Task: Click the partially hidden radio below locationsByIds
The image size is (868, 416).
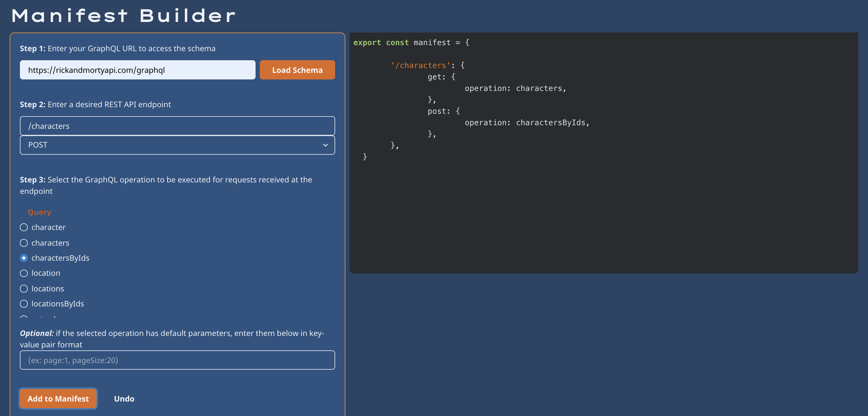Action: click(x=24, y=317)
